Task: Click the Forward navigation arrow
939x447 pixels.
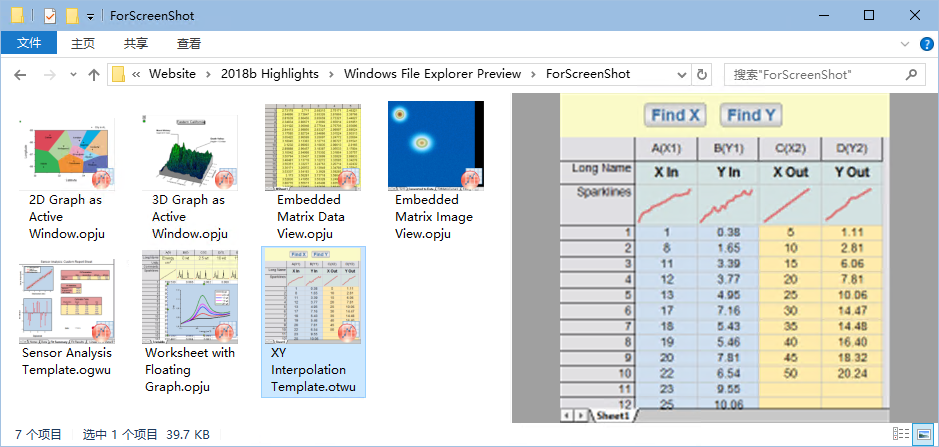Action: 48,75
